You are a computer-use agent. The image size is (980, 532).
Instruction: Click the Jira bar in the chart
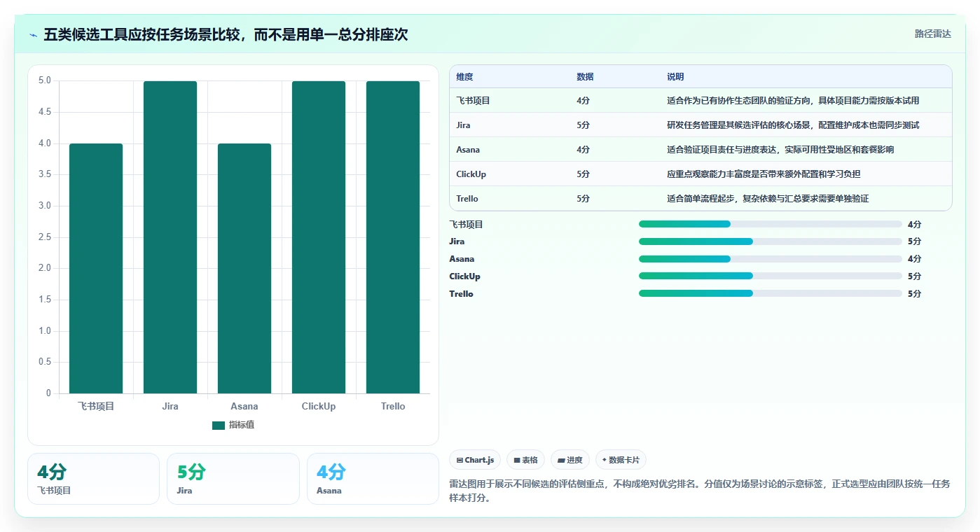click(170, 237)
